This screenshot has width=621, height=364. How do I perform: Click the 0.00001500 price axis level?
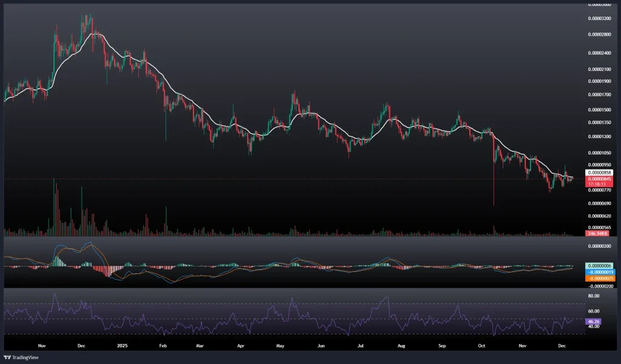coord(599,110)
